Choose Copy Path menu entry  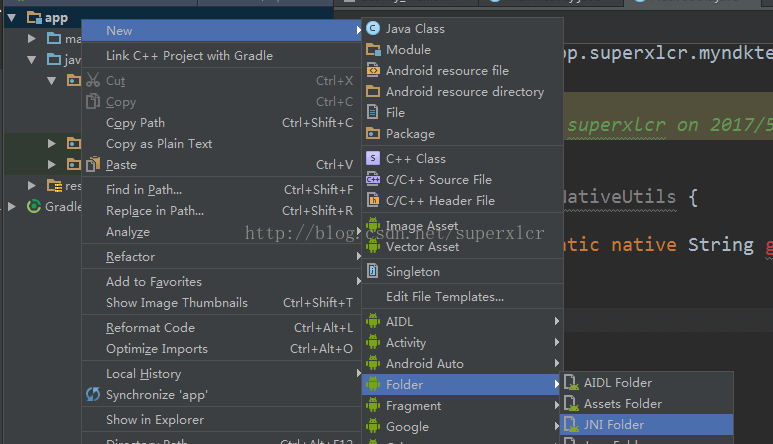[222, 122]
